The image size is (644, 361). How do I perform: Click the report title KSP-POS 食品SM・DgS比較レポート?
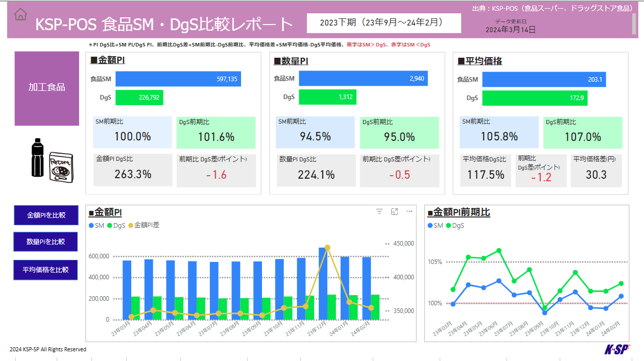point(164,25)
